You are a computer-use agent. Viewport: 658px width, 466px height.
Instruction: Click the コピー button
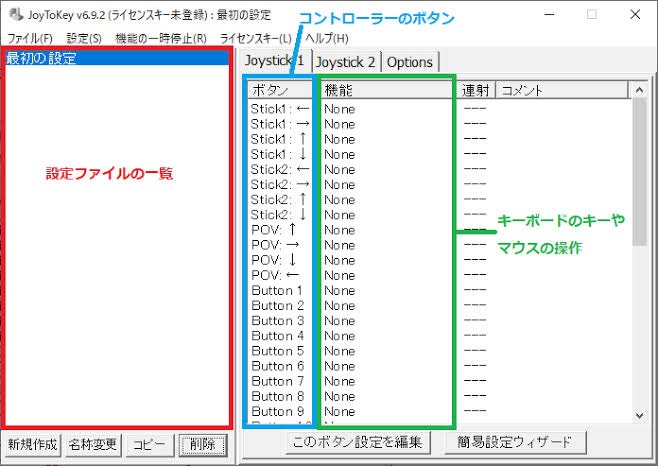tap(149, 444)
